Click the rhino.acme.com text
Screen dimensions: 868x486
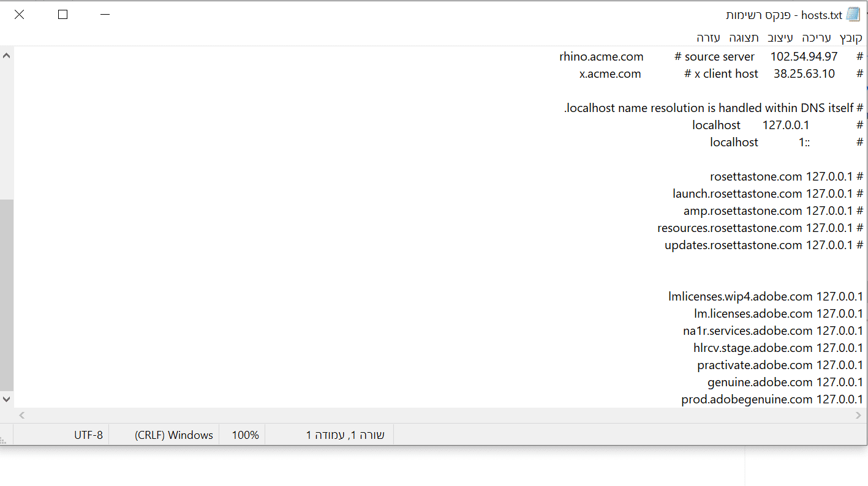(x=602, y=57)
